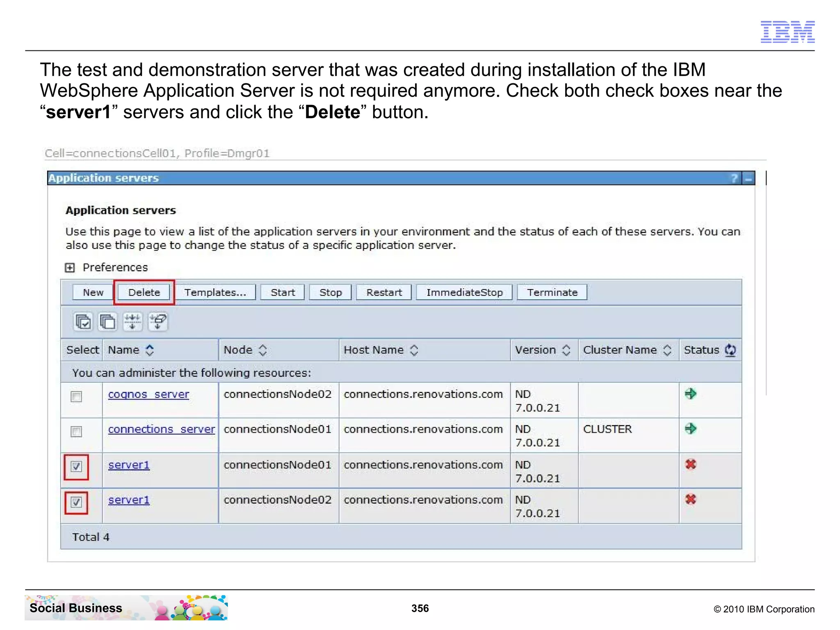840x630 pixels.
Task: Open the Templates... button
Action: (215, 292)
